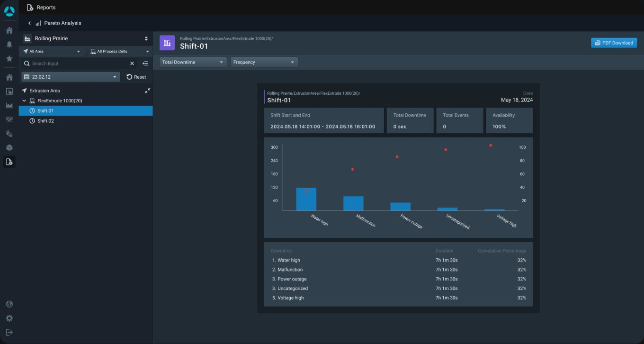Viewport: 644px width, 344px height.
Task: Open the Rolling Prairie site selector
Action: (x=86, y=38)
